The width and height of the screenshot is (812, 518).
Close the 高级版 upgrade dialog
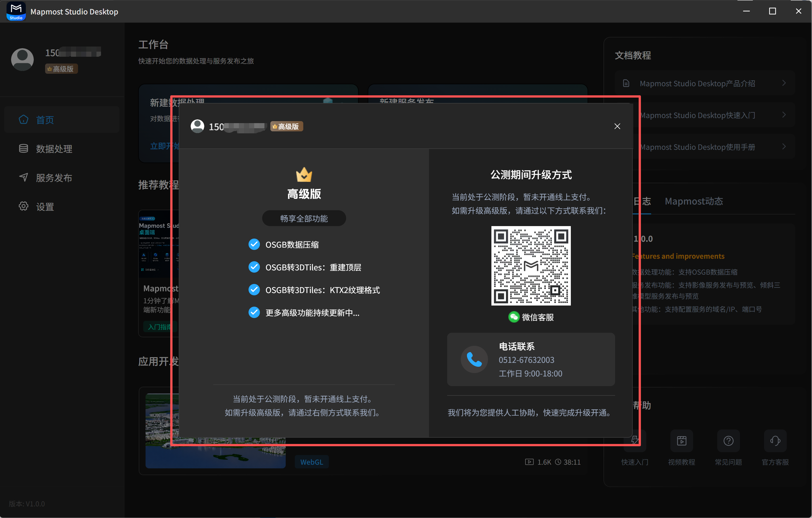[617, 126]
